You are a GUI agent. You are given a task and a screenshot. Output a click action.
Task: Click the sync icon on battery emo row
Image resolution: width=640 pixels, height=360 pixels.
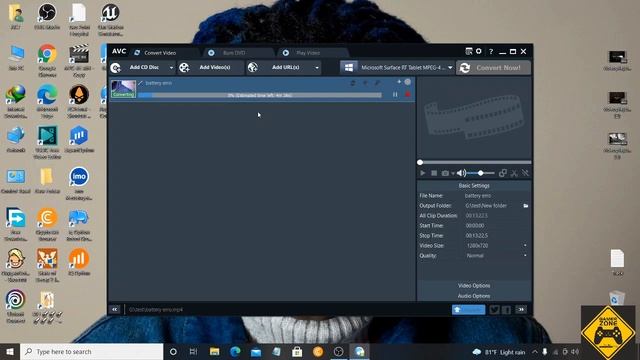click(x=353, y=83)
